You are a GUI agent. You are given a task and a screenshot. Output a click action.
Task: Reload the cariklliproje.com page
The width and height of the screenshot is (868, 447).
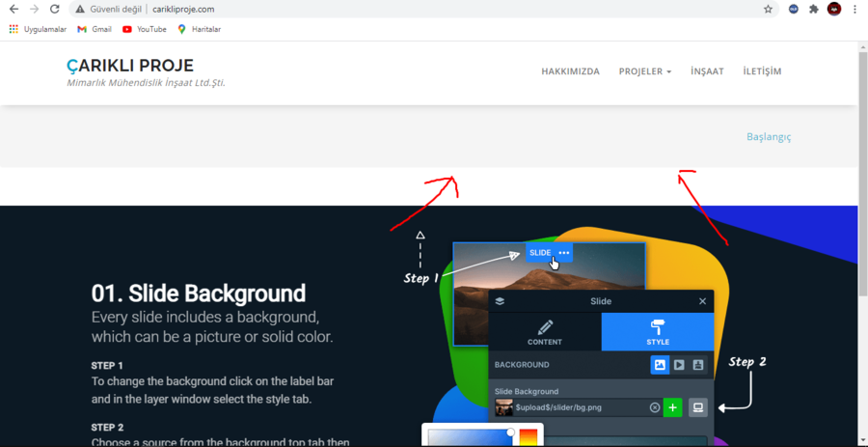coord(54,9)
